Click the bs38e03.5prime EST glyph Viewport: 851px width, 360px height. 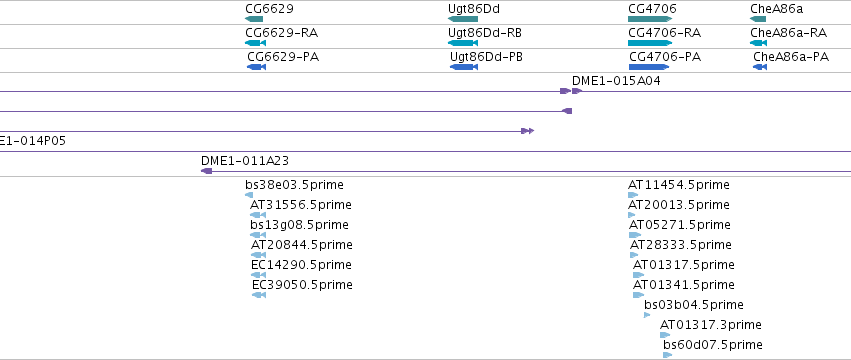249,195
